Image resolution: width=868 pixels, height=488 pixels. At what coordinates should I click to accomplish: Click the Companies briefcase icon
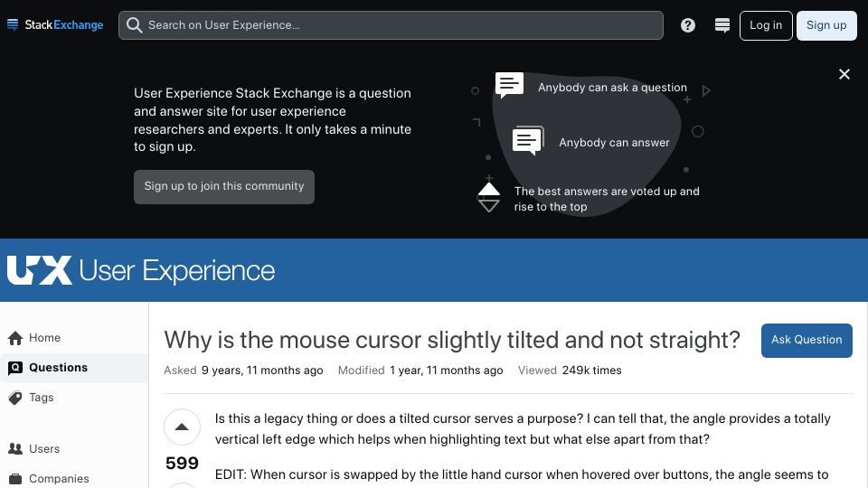point(15,479)
